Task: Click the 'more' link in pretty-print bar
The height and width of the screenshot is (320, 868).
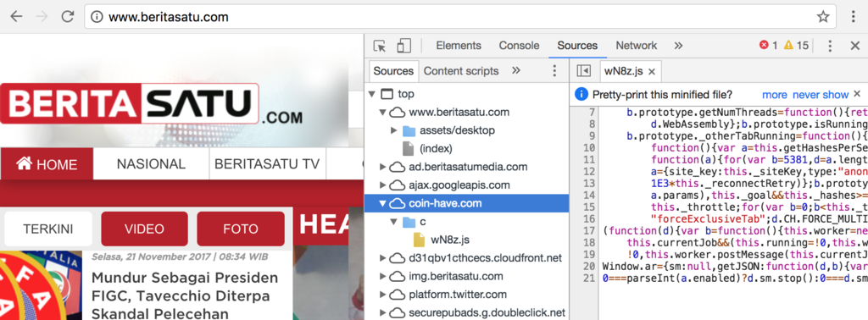Action: [775, 95]
